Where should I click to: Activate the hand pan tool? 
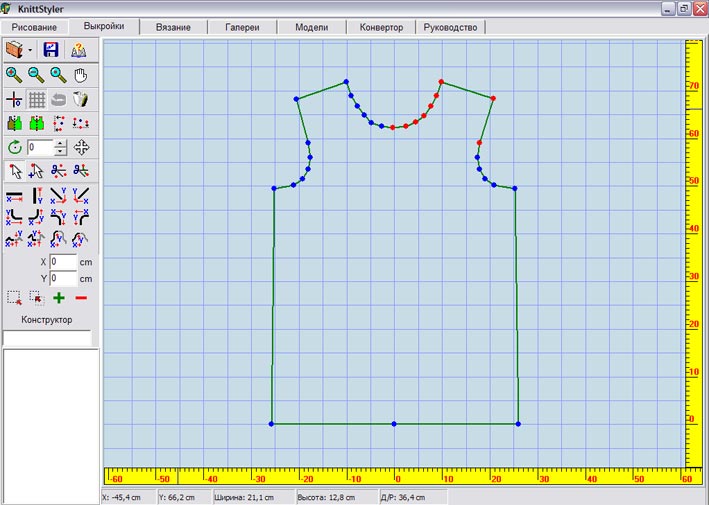(x=81, y=75)
